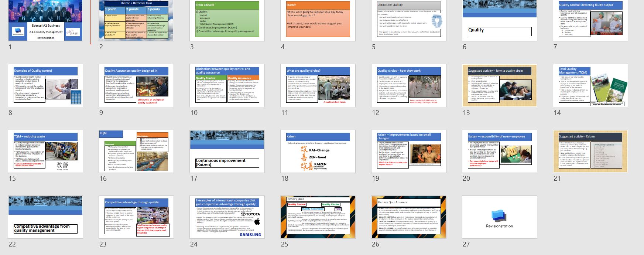This screenshot has height=255, width=644.
Task: Click the green From Edexcel slide
Action: (x=227, y=20)
